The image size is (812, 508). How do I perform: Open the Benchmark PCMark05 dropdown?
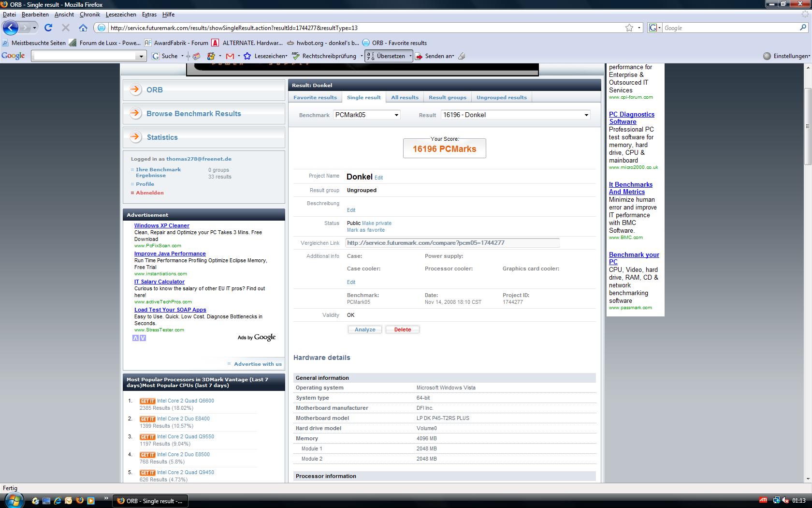pyautogui.click(x=367, y=115)
